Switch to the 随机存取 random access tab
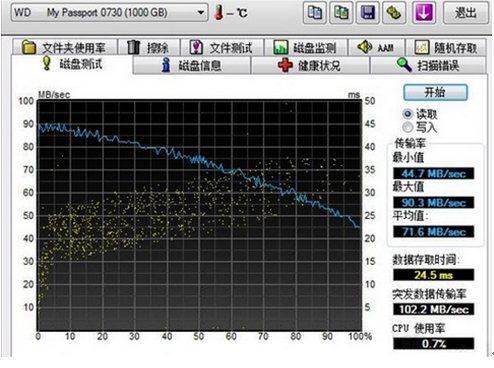This screenshot has height=368, width=494. [x=446, y=47]
